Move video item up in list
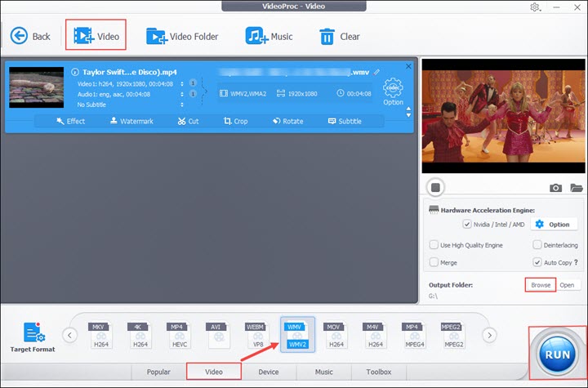Image resolution: width=588 pixels, height=388 pixels. click(x=408, y=109)
